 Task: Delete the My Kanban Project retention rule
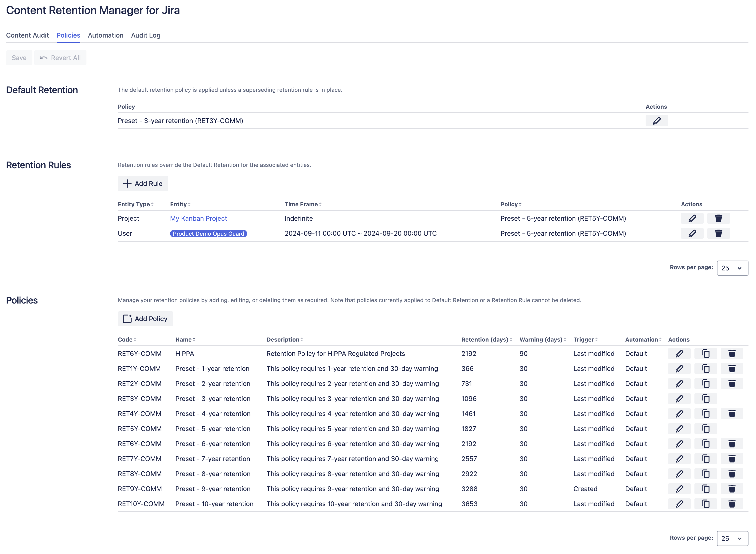point(718,218)
